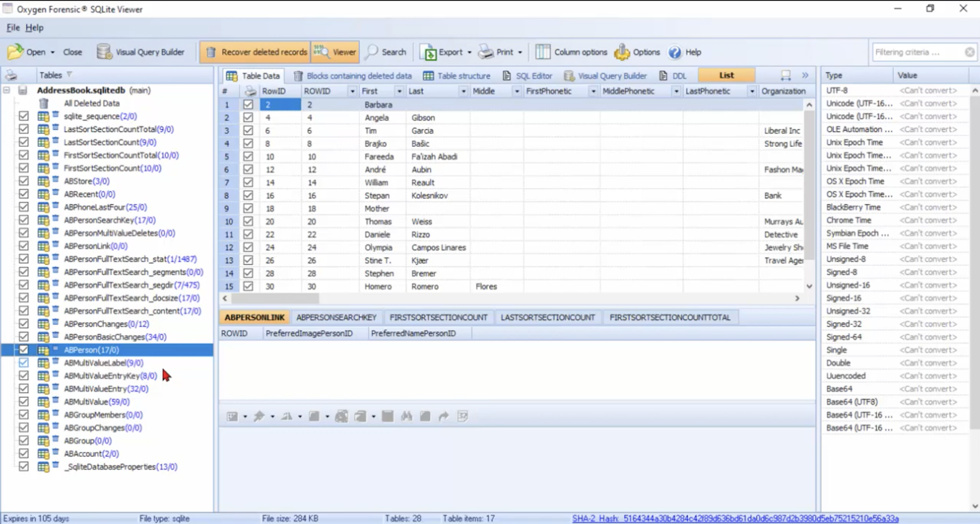Viewport: 980px width, 524px height.
Task: Click the Visual Query Builder toolbar icon
Action: [x=104, y=52]
